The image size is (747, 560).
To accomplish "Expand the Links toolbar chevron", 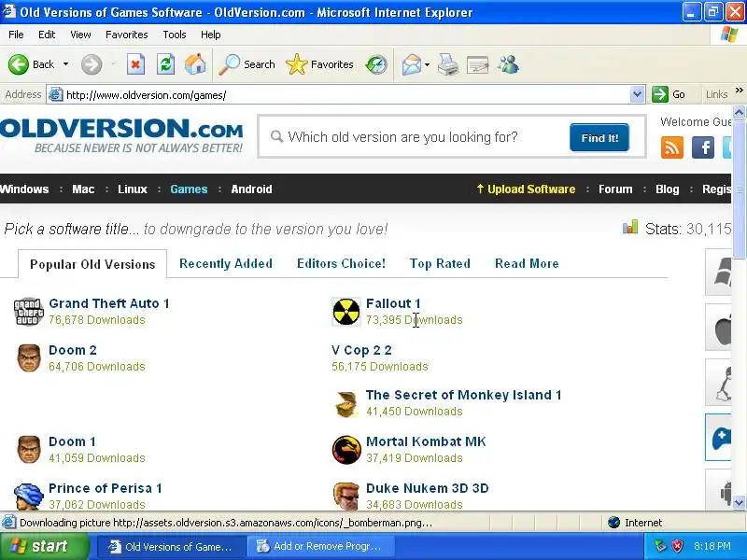I will (x=739, y=90).
